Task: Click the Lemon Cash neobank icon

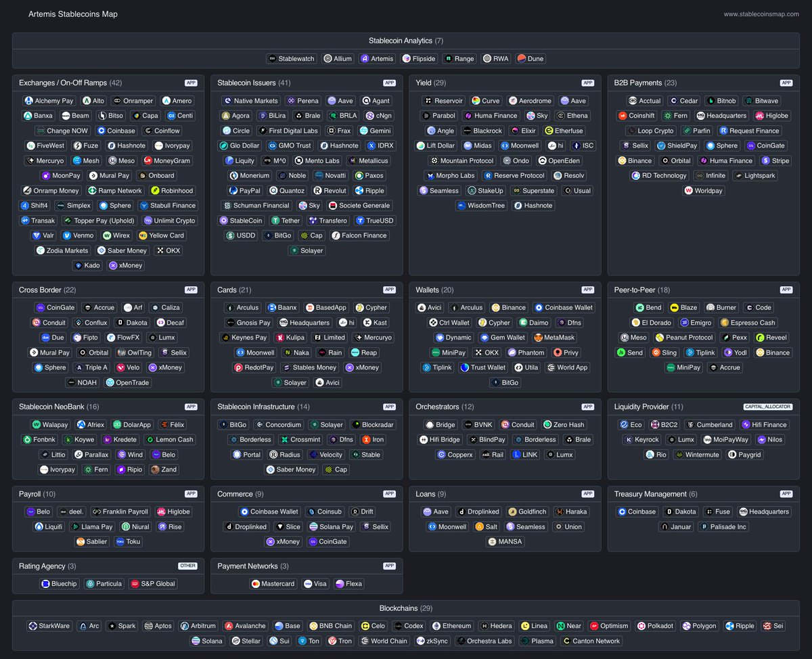Action: 150,440
